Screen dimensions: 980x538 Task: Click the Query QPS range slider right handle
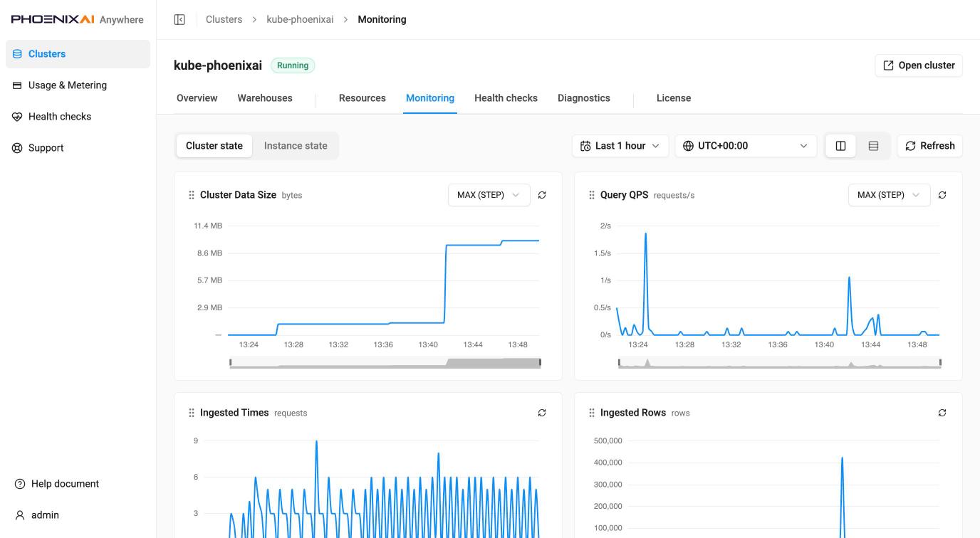click(x=940, y=363)
